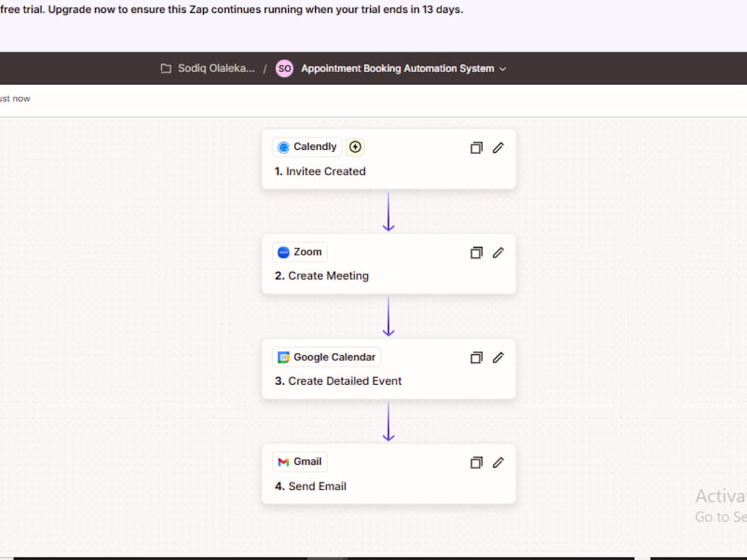Screen dimensions: 747x560
Task: Duplicate the Calendly Invitee Created step
Action: (x=476, y=147)
